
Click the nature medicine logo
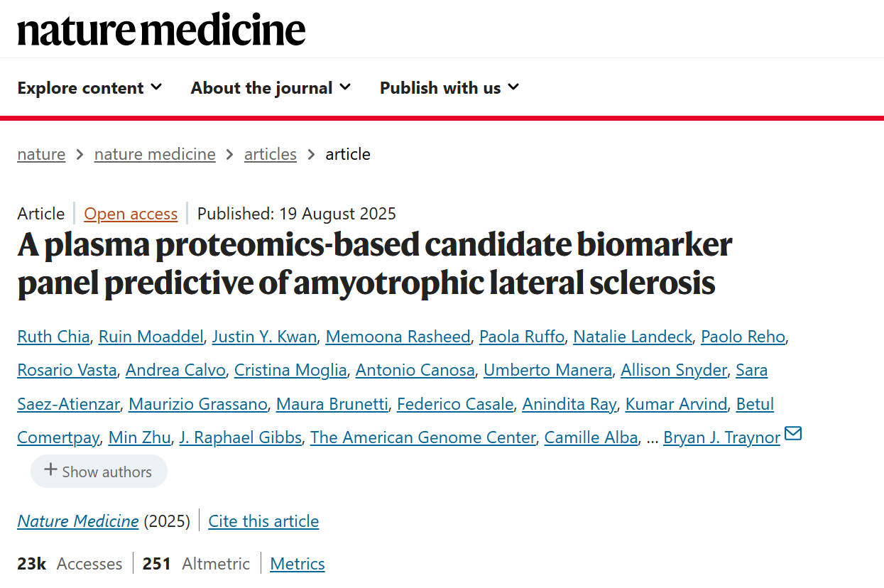[161, 30]
